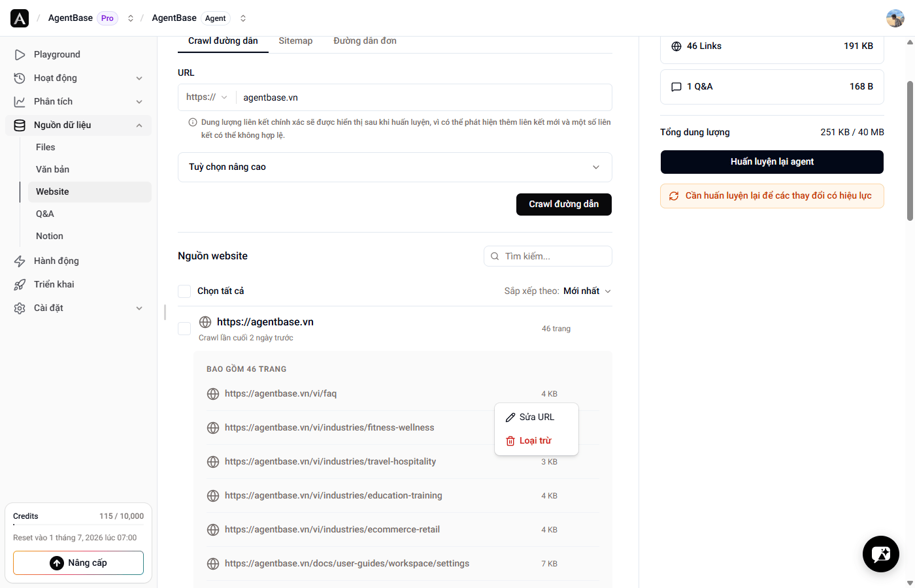Viewport: 915px width, 588px height.
Task: Click the Hoạt động history icon
Action: [x=20, y=78]
